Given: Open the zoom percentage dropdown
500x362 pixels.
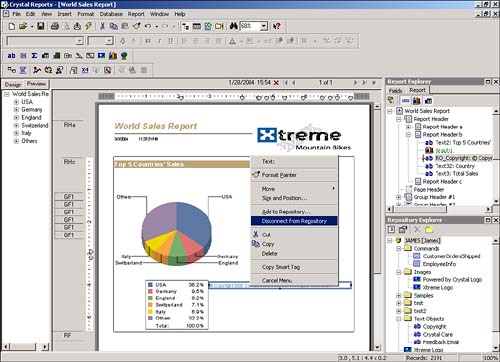Looking at the screenshot, I should click(264, 26).
